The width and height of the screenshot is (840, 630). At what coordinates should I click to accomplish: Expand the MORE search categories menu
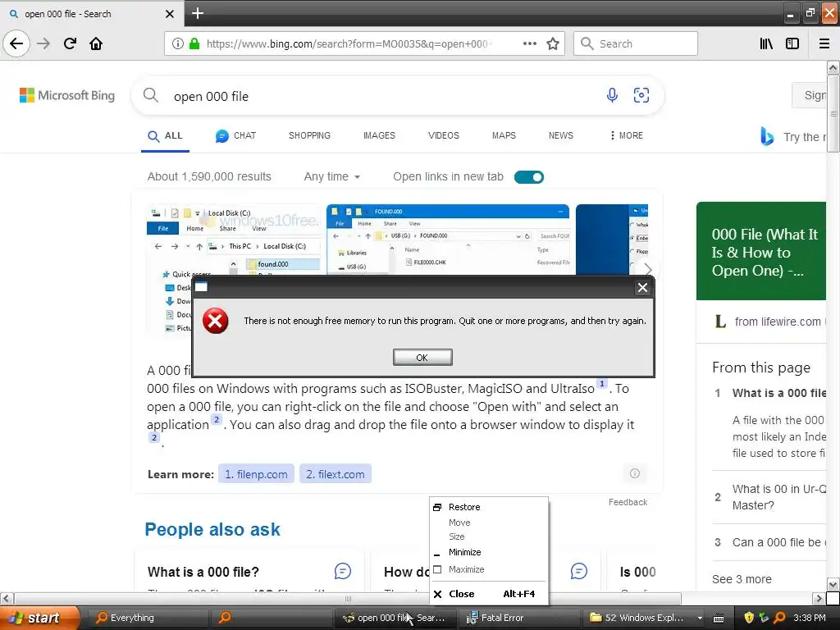(x=626, y=135)
